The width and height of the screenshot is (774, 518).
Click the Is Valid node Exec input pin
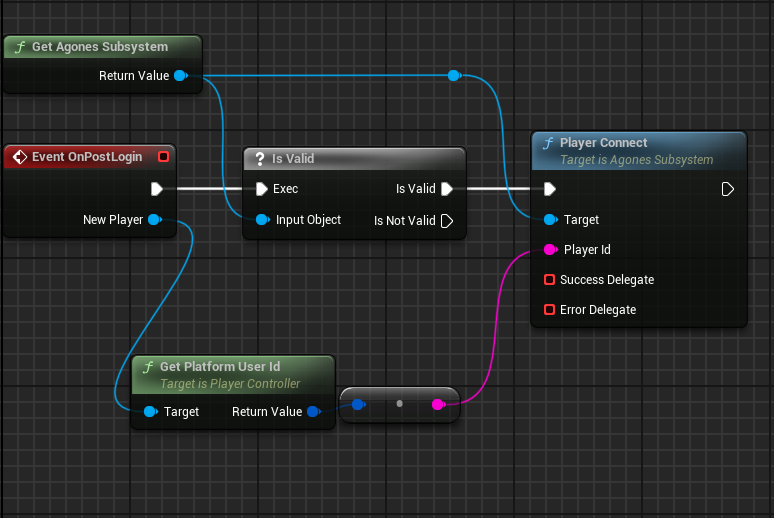[x=261, y=189]
